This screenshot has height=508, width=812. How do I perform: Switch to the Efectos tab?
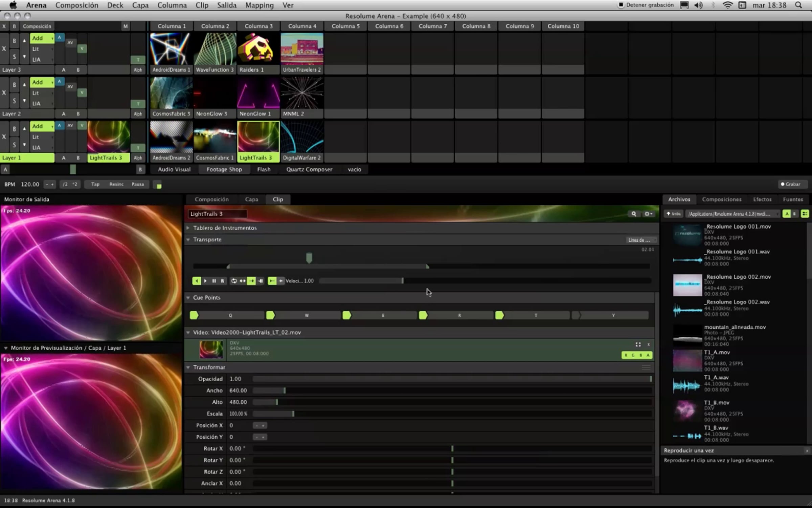click(x=762, y=199)
